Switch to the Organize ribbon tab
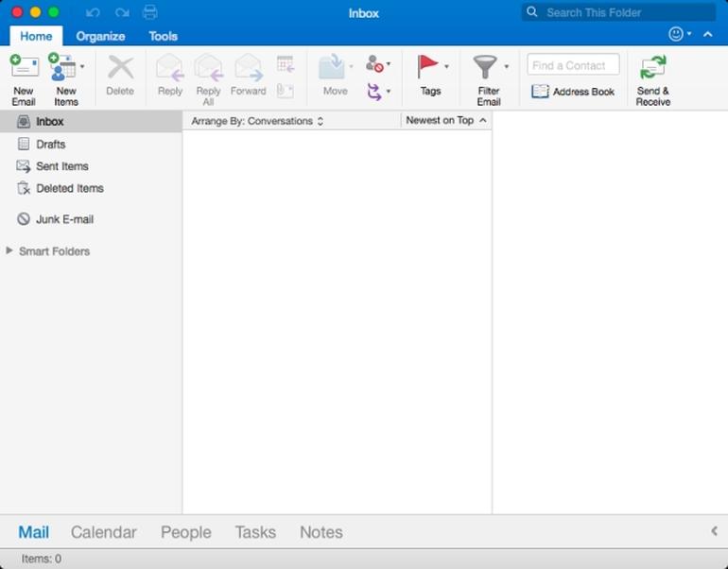728x569 pixels. (100, 36)
